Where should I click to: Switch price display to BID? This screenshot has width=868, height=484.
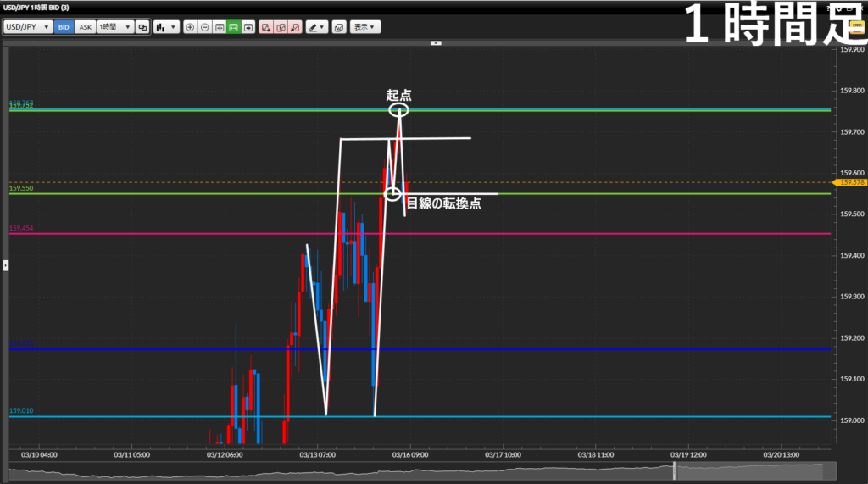point(64,27)
